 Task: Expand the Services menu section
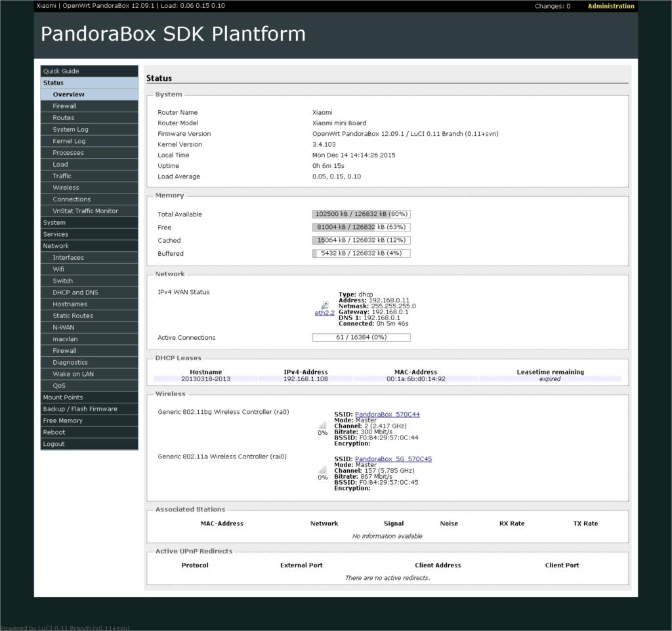pos(56,234)
